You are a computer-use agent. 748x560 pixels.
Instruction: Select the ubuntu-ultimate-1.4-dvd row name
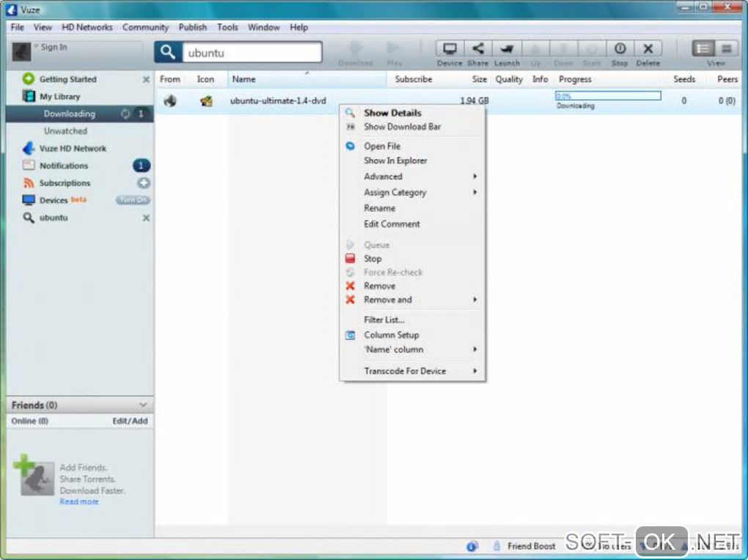(278, 101)
